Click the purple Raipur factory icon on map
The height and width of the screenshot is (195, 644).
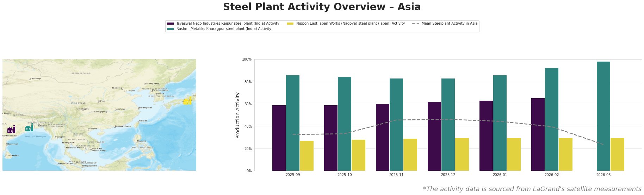click(11, 130)
